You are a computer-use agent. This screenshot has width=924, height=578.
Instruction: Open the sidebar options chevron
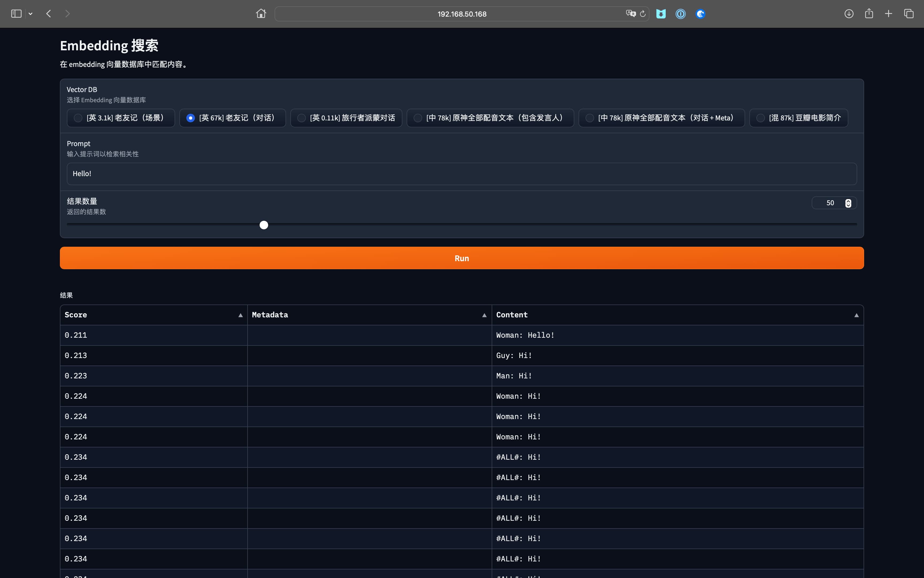30,14
